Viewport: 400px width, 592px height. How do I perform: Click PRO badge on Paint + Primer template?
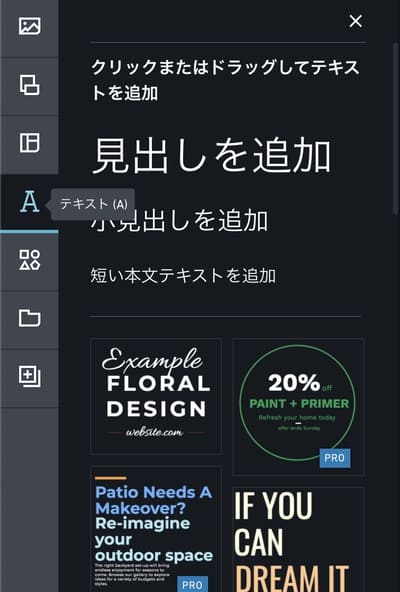pos(335,458)
